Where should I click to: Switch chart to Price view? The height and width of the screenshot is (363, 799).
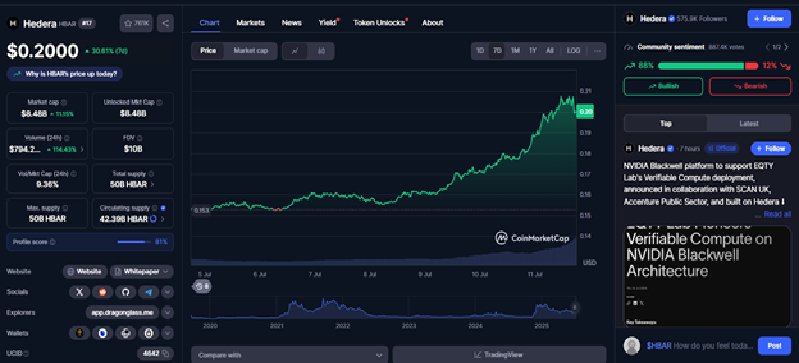pos(208,51)
